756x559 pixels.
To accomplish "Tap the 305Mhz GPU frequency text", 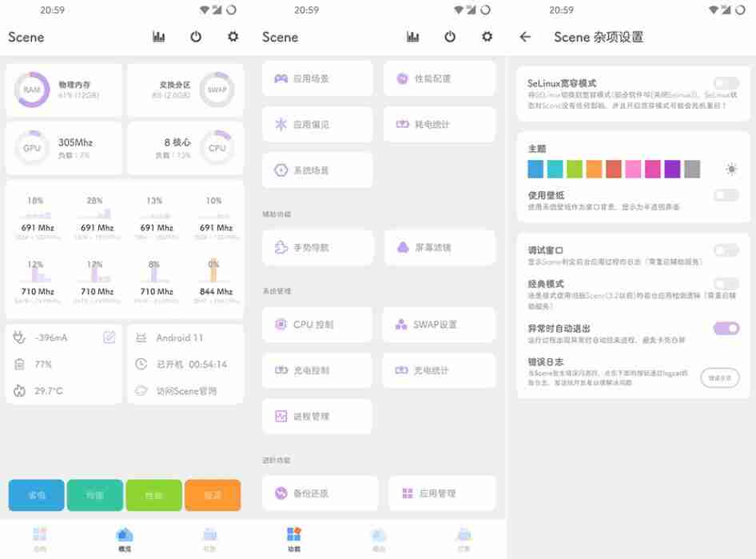I will click(75, 142).
